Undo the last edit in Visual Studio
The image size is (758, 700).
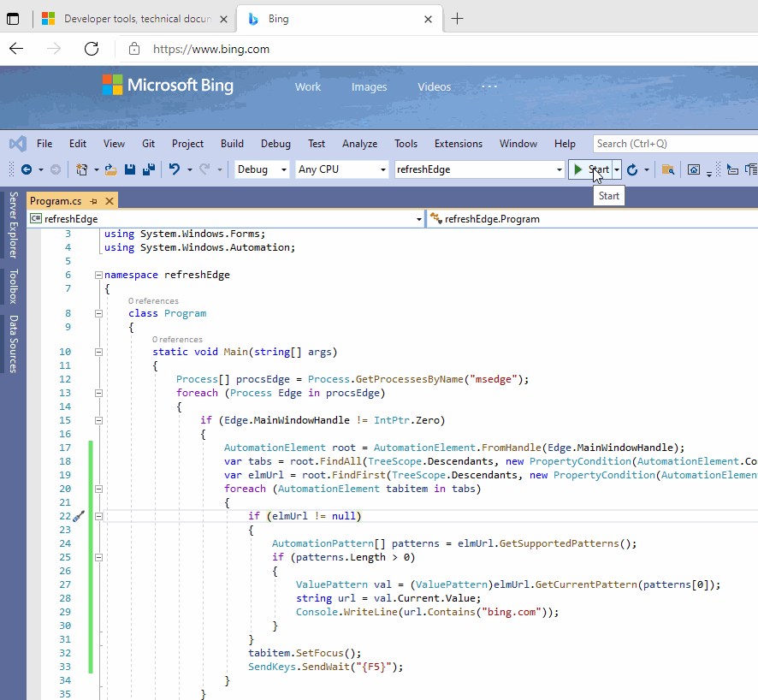pyautogui.click(x=175, y=169)
